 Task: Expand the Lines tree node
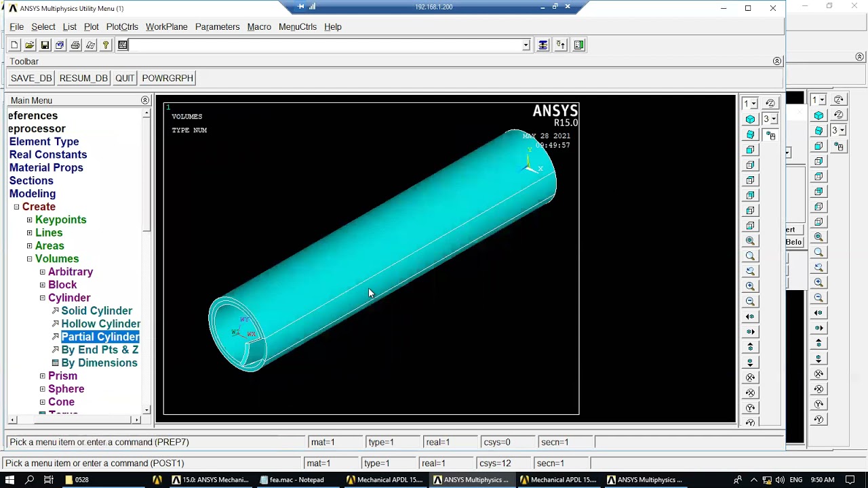pos(29,232)
